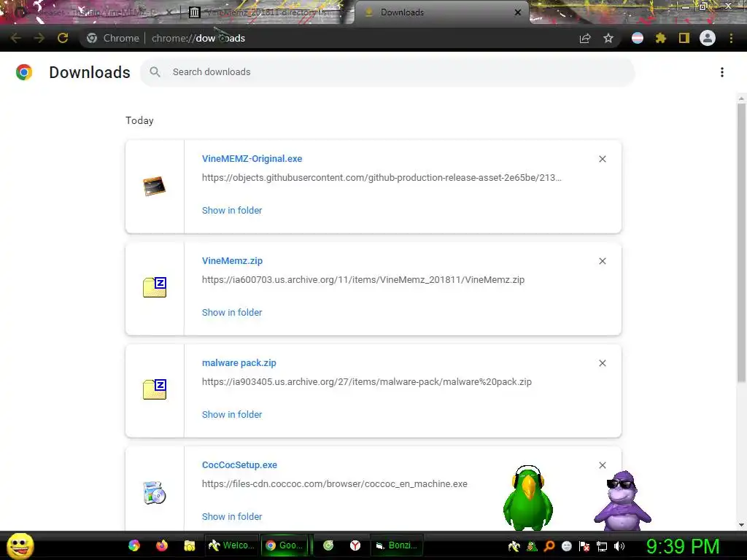Remove VineMemz.zip from the list
Viewport: 747px width, 560px height.
click(x=602, y=261)
